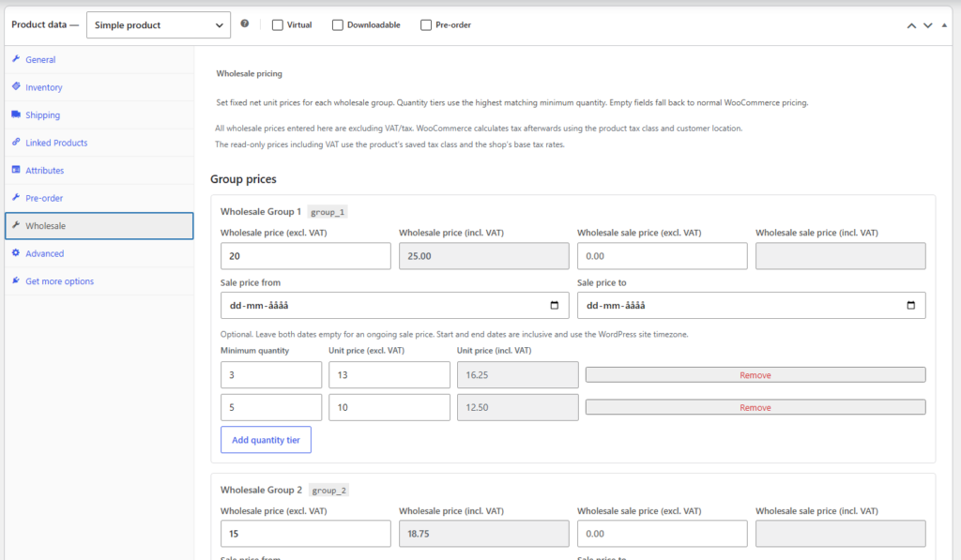Remove the quantity tier priced at 10

click(x=755, y=407)
